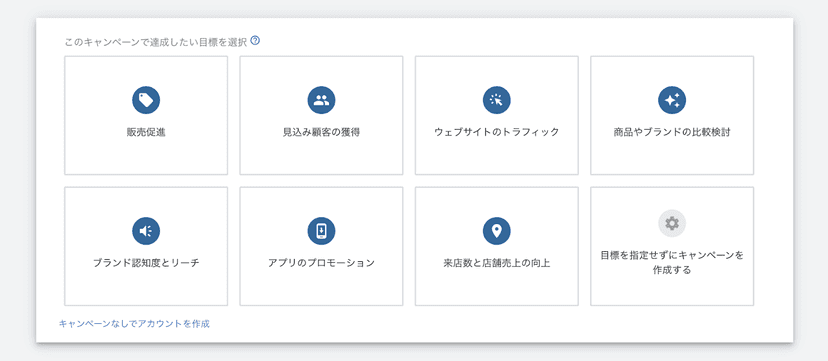This screenshot has height=361, width=828.
Task: Click the people icon for 見込み顧客の獲得
Action: (x=321, y=100)
